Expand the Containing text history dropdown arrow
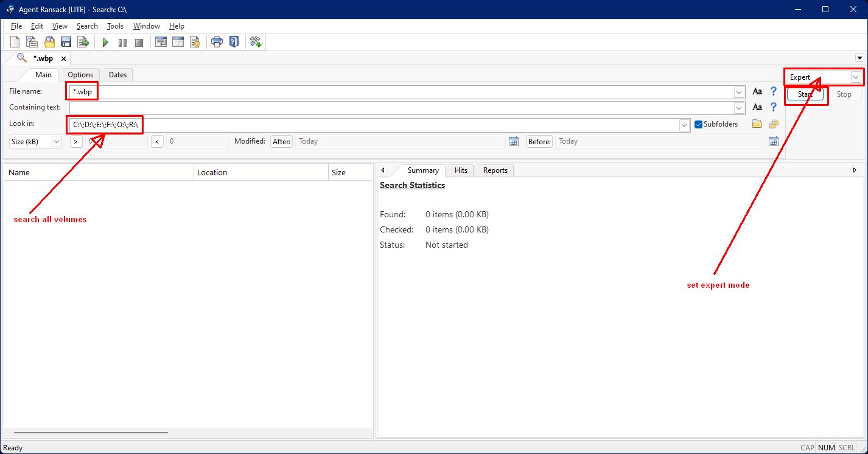 [740, 108]
